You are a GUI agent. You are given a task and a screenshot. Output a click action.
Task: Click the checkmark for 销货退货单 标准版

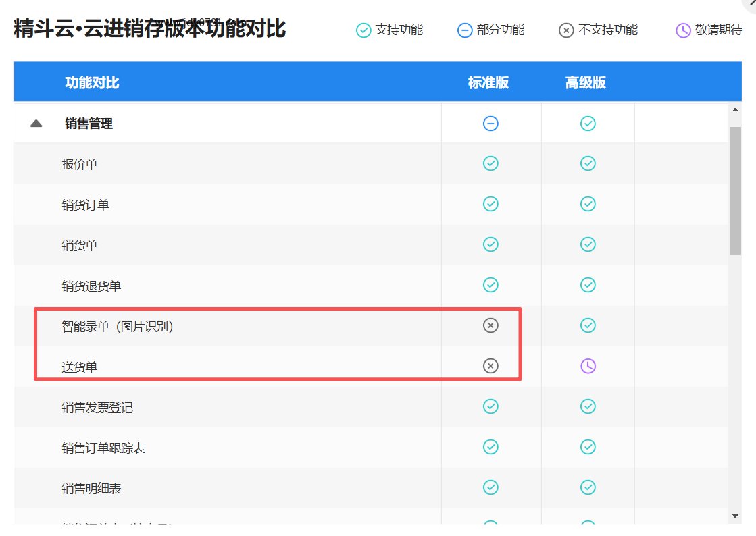[490, 285]
